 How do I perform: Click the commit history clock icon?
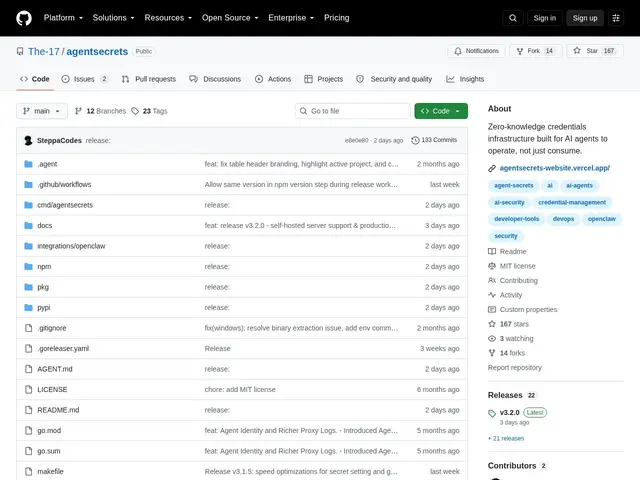(x=415, y=140)
